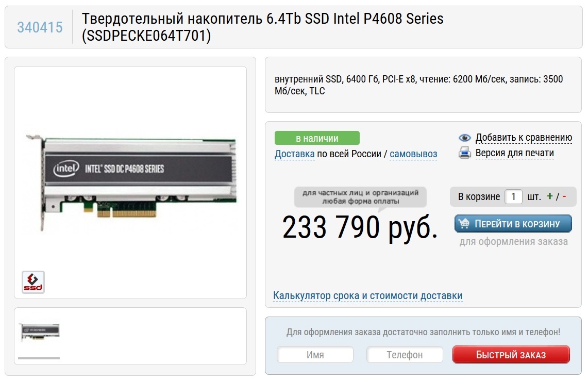Open Версия для печати link
Viewport: 588px width, 381px height.
(514, 153)
